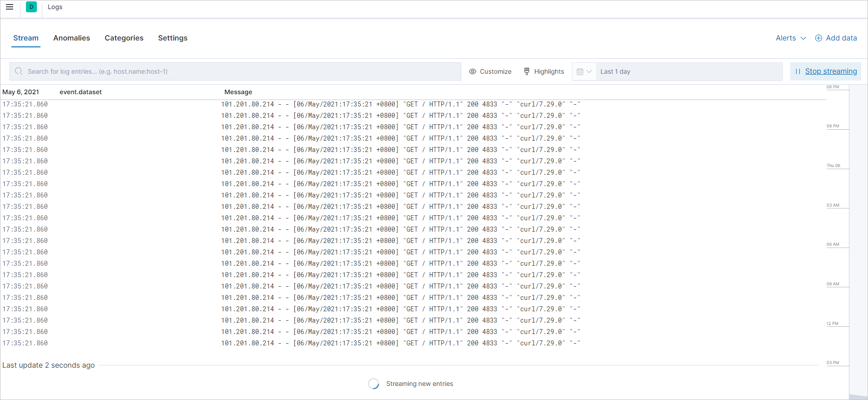Open the hamburger navigation menu
The image size is (868, 400).
pyautogui.click(x=10, y=7)
